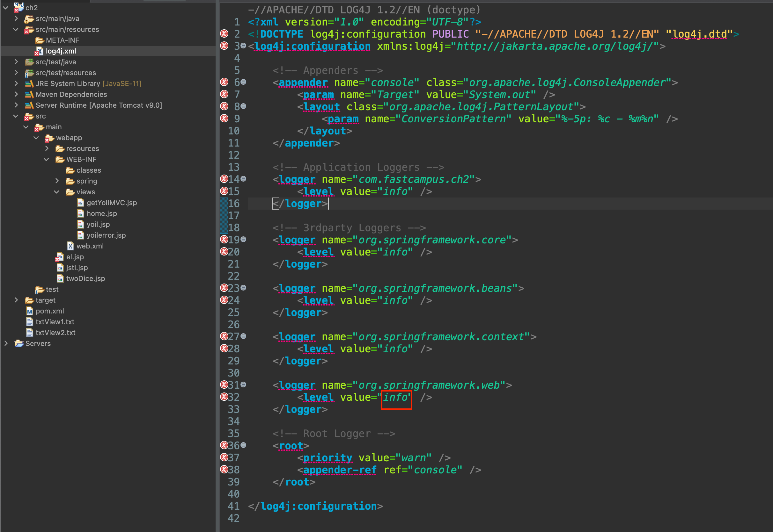
Task: Expand the Servers project
Action: pyautogui.click(x=6, y=343)
